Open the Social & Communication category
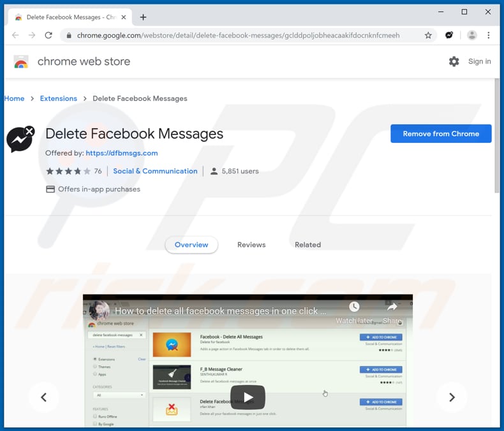 click(155, 171)
